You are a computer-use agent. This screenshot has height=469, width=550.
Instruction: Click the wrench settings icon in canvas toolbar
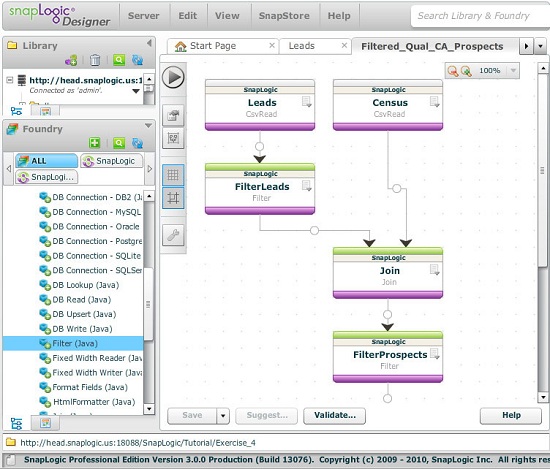(173, 235)
